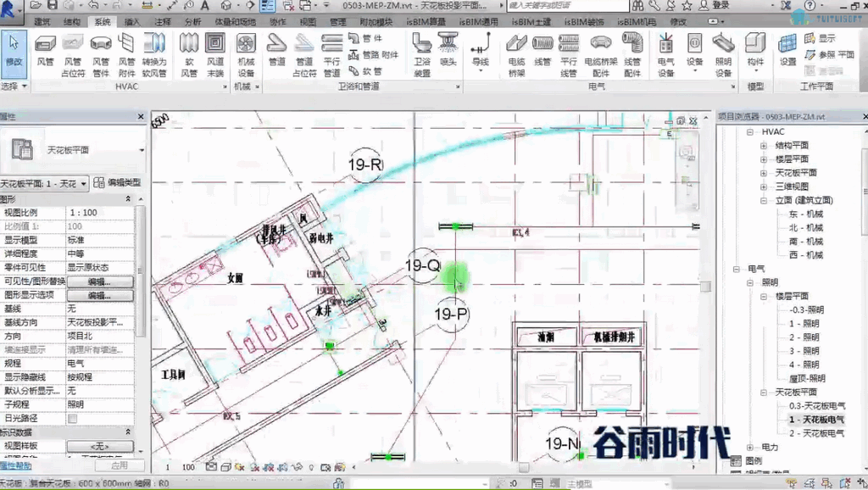Screen dimensions: 868x490
Task: Open the 天花板平面 type selector dropdown
Action: 142,150
